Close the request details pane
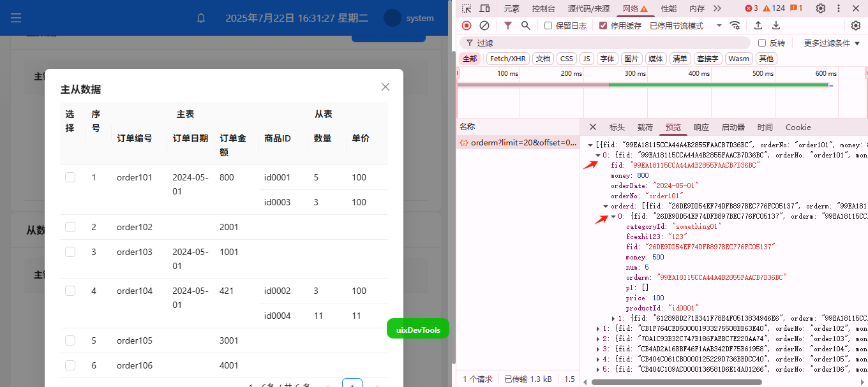Image resolution: width=868 pixels, height=387 pixels. point(593,127)
